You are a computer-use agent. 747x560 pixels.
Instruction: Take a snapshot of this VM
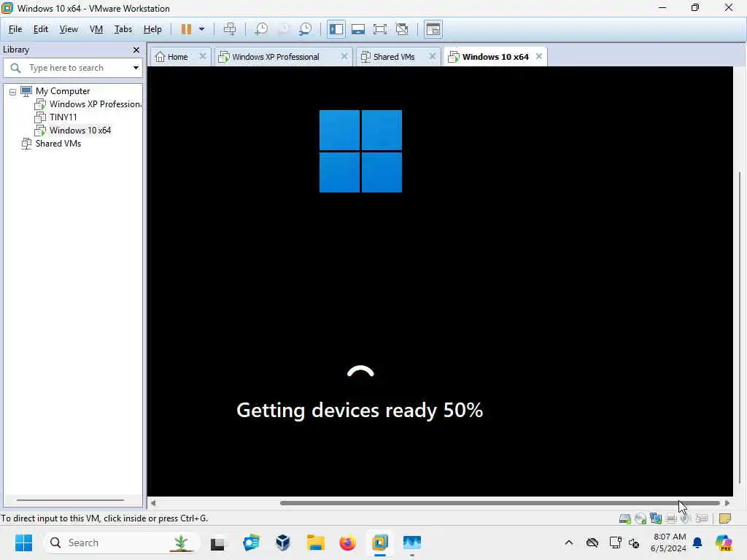pos(261,29)
